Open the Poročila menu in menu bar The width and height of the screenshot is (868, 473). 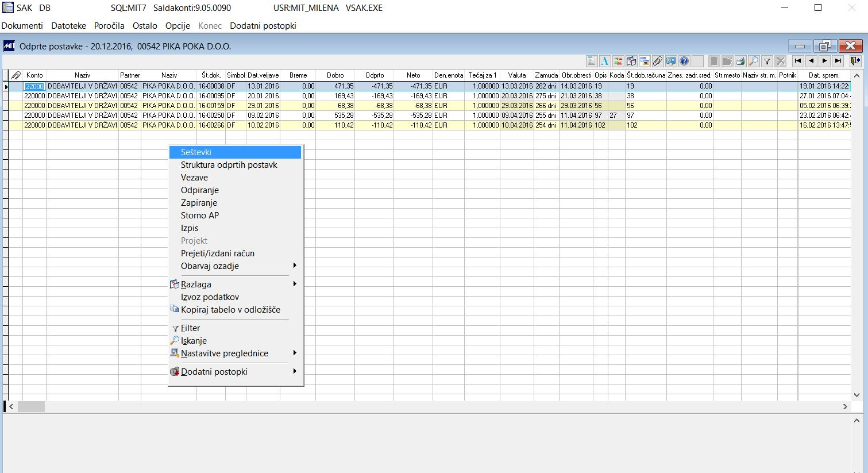[x=109, y=26]
